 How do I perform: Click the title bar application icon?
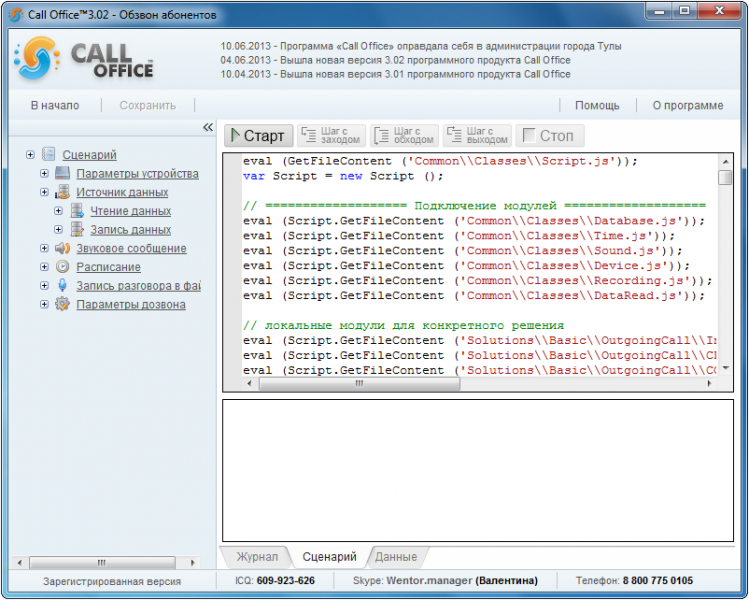[x=16, y=15]
